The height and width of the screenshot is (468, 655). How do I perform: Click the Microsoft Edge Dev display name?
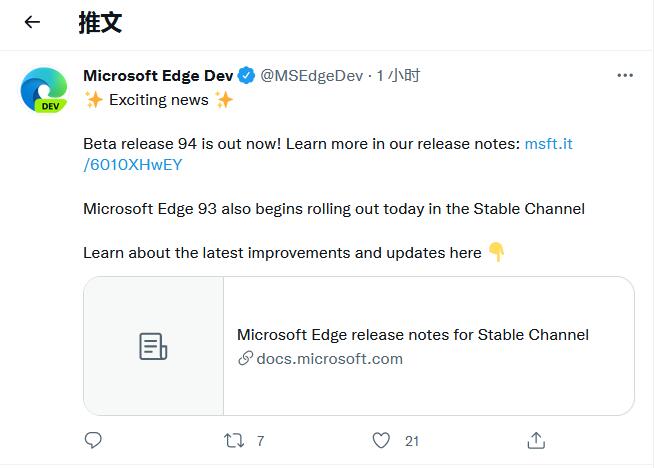click(158, 76)
